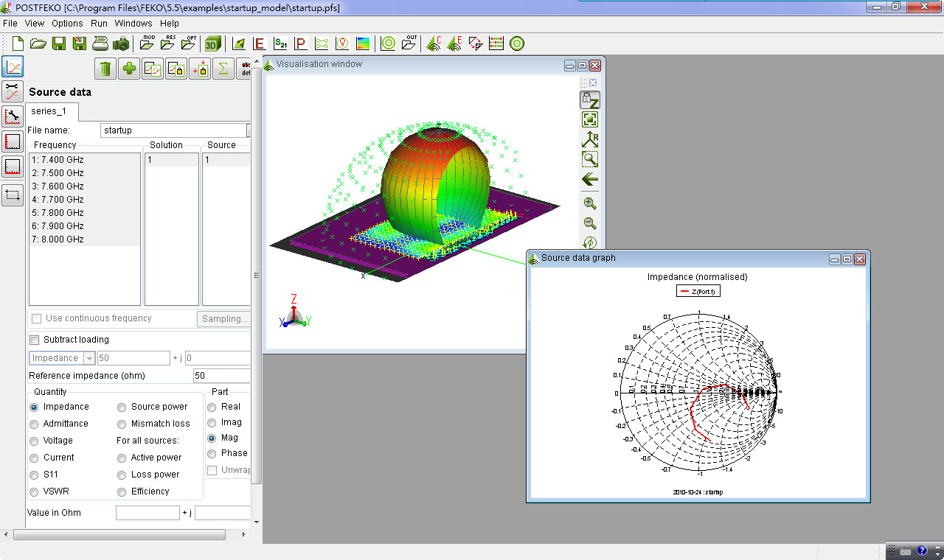Click the Sampling... button
Screen dimensions: 944x560
(223, 319)
